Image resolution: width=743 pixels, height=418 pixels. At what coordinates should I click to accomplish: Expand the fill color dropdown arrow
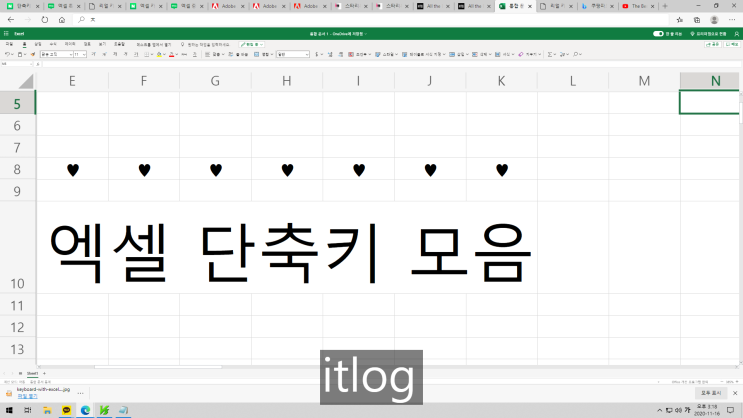coord(164,55)
